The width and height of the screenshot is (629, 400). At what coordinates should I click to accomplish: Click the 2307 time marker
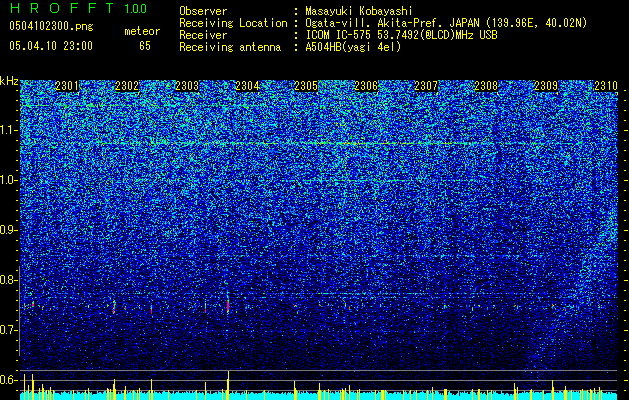pyautogui.click(x=426, y=86)
